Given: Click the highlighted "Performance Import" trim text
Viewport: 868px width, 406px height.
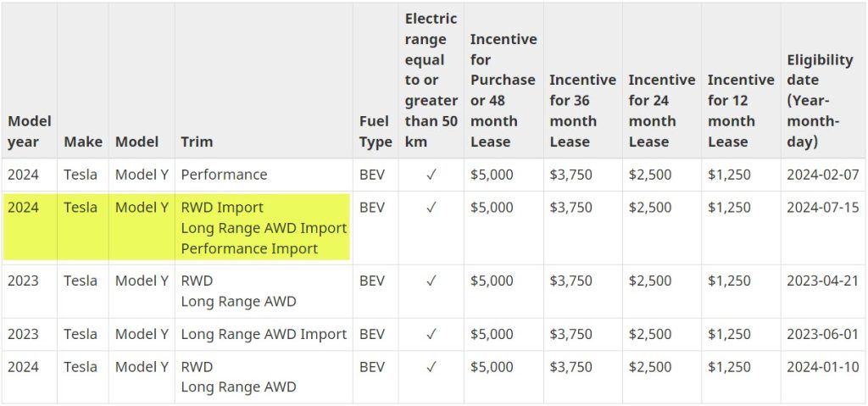Looking at the screenshot, I should [x=249, y=249].
